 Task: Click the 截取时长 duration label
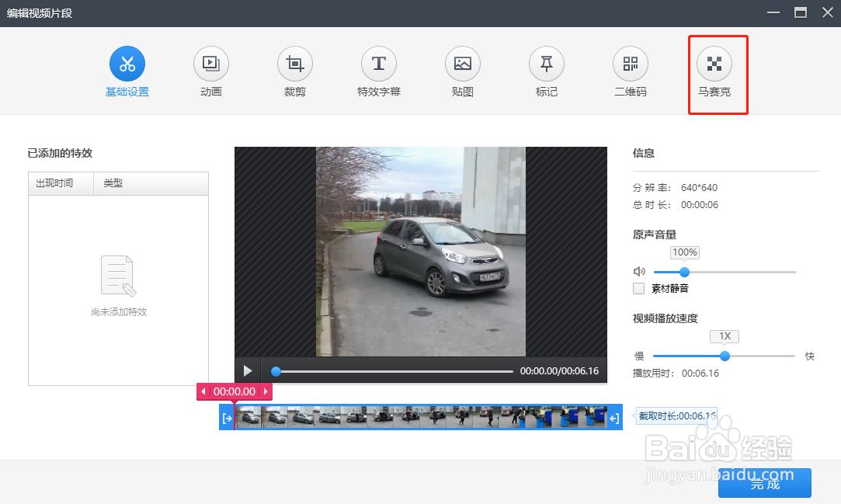point(677,416)
